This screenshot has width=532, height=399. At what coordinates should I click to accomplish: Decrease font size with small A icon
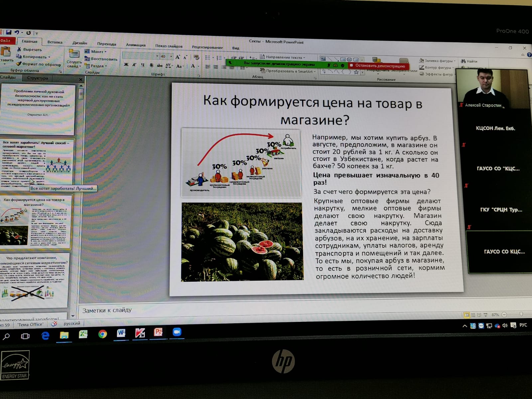click(186, 57)
